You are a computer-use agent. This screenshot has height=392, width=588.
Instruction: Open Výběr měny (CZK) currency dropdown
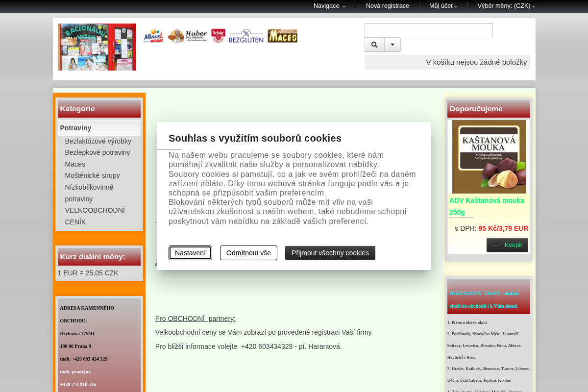point(507,6)
